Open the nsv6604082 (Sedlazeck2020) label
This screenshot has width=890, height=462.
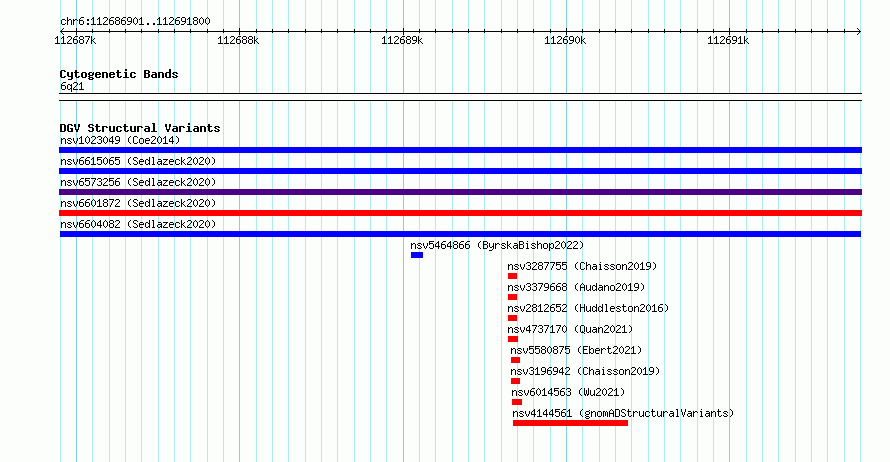pos(138,224)
